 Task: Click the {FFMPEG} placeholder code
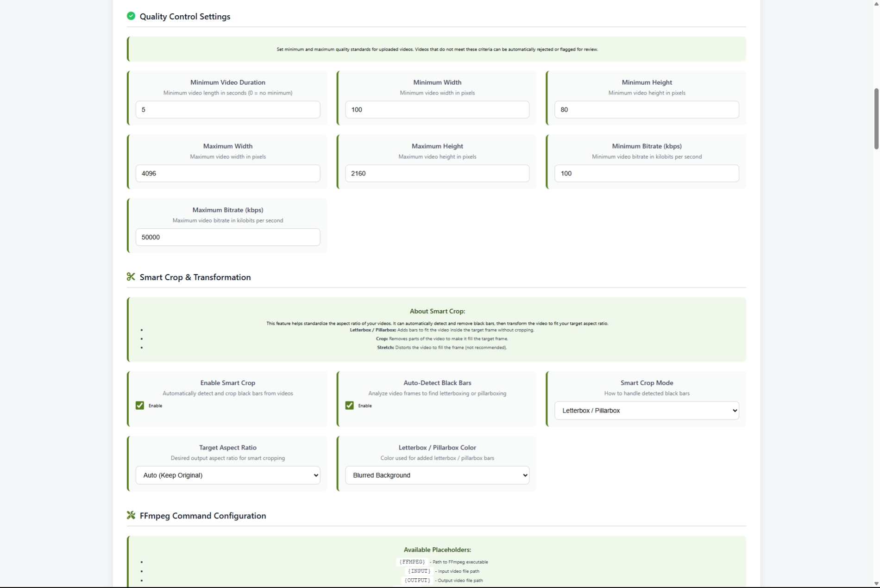click(x=412, y=562)
